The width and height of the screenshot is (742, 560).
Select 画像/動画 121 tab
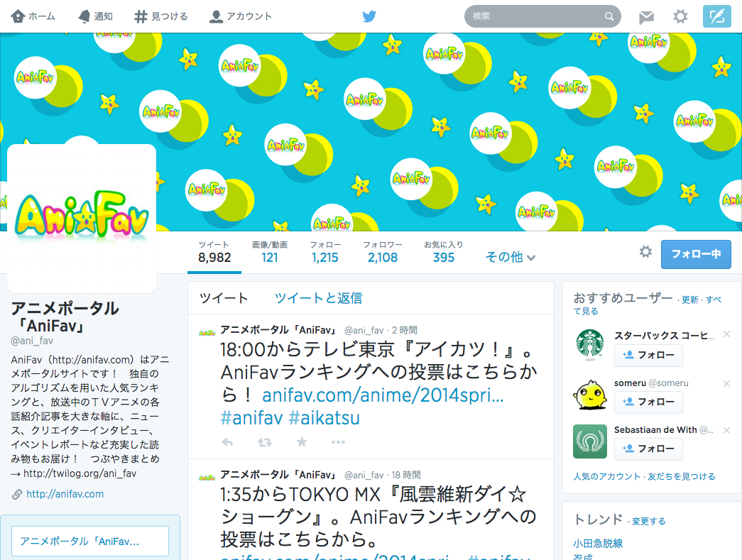click(x=269, y=252)
